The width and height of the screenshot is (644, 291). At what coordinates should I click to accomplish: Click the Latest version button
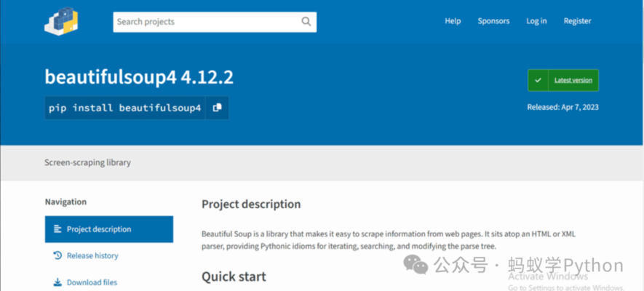(x=573, y=80)
